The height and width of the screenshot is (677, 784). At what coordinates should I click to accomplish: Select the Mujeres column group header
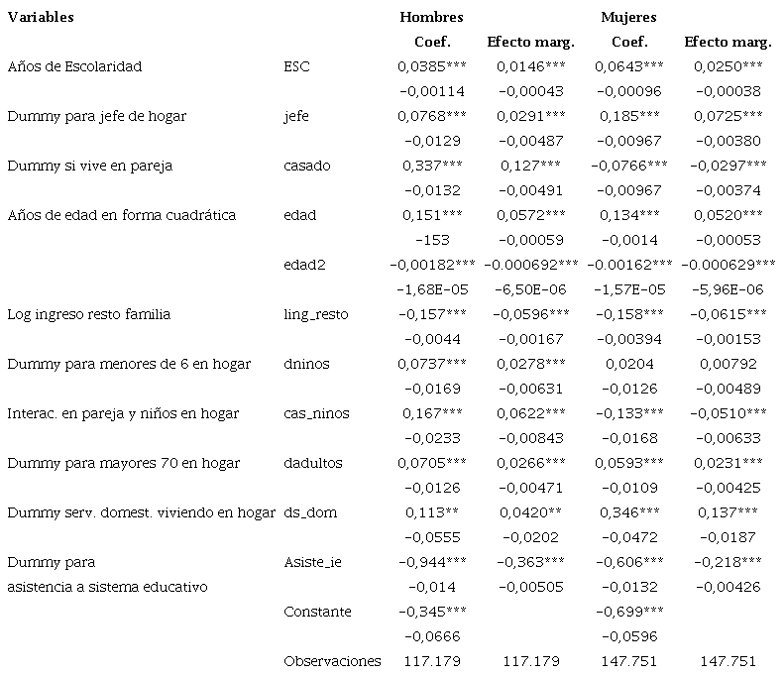[x=628, y=17]
